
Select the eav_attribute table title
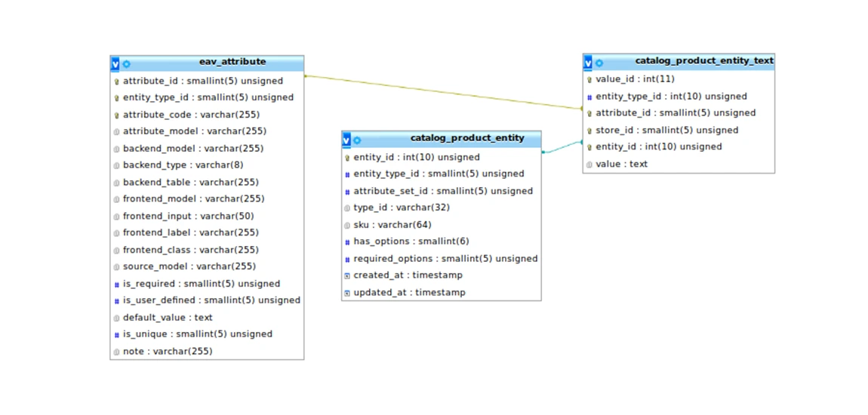point(232,61)
